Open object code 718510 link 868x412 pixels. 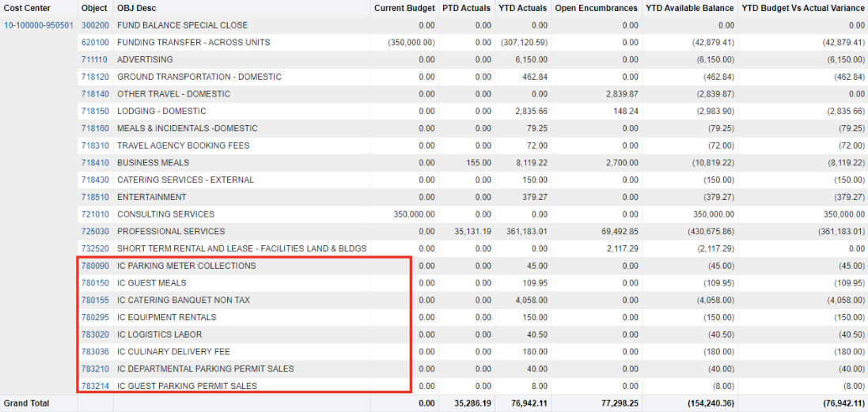click(x=95, y=197)
